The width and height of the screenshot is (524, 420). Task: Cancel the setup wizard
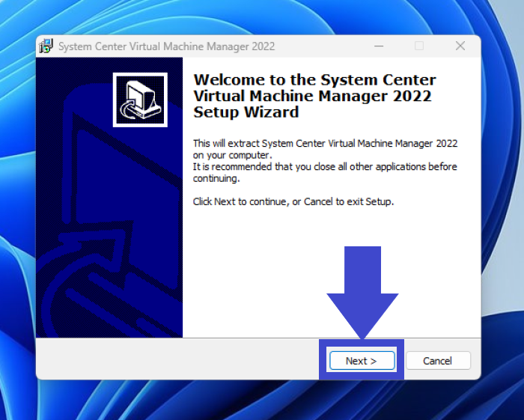click(438, 361)
